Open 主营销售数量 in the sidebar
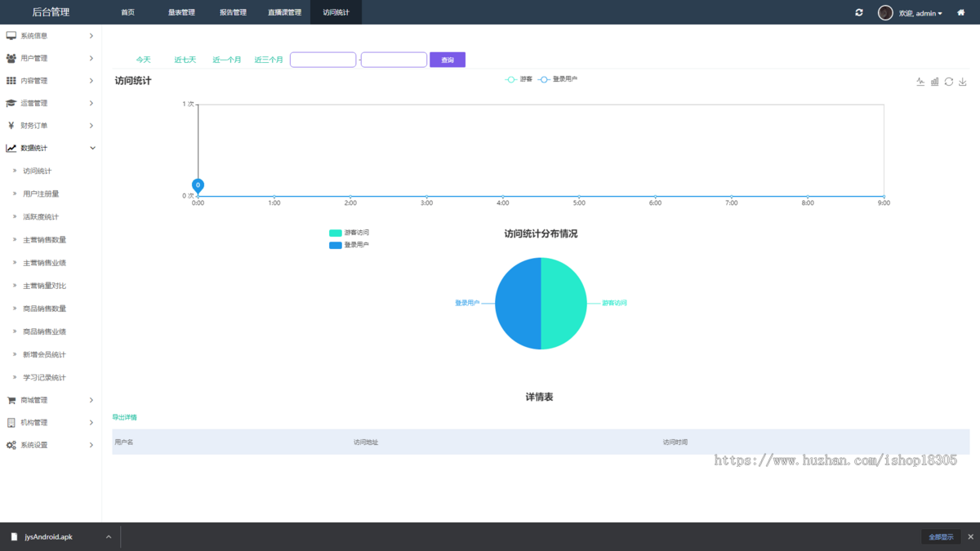Image resolution: width=980 pixels, height=551 pixels. tap(44, 240)
